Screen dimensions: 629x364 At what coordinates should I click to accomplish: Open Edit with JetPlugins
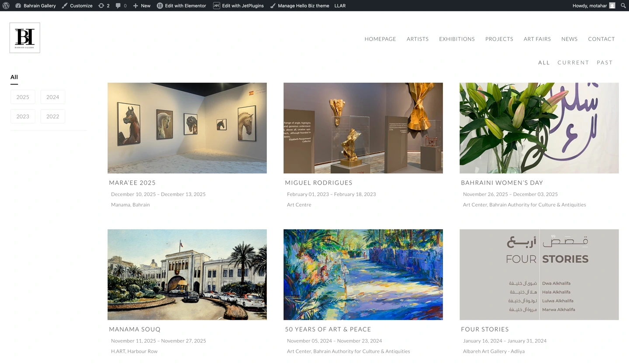(x=238, y=6)
